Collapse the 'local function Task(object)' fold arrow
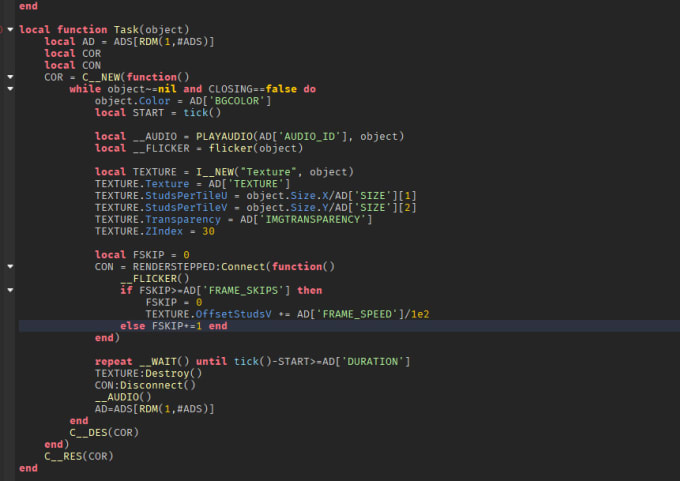This screenshot has width=680, height=481. point(10,29)
